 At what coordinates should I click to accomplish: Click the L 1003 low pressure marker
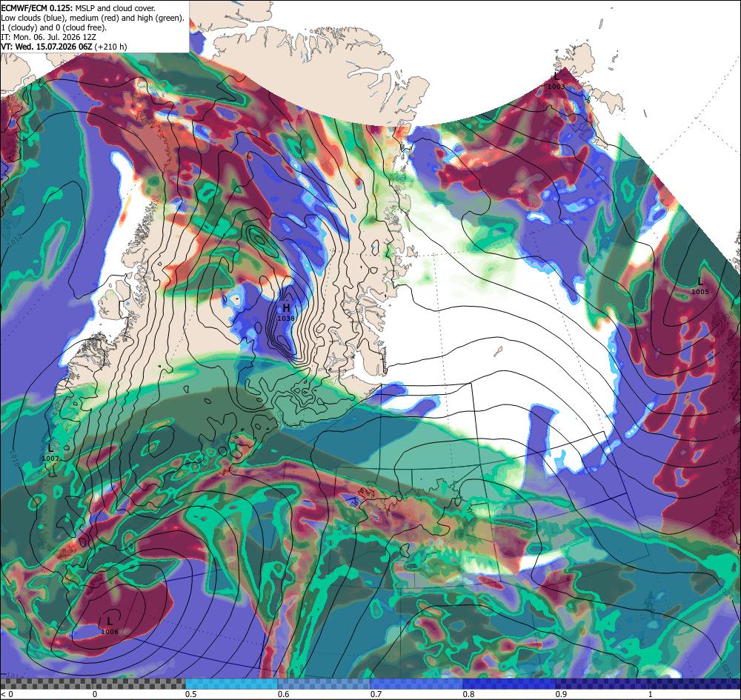point(556,81)
